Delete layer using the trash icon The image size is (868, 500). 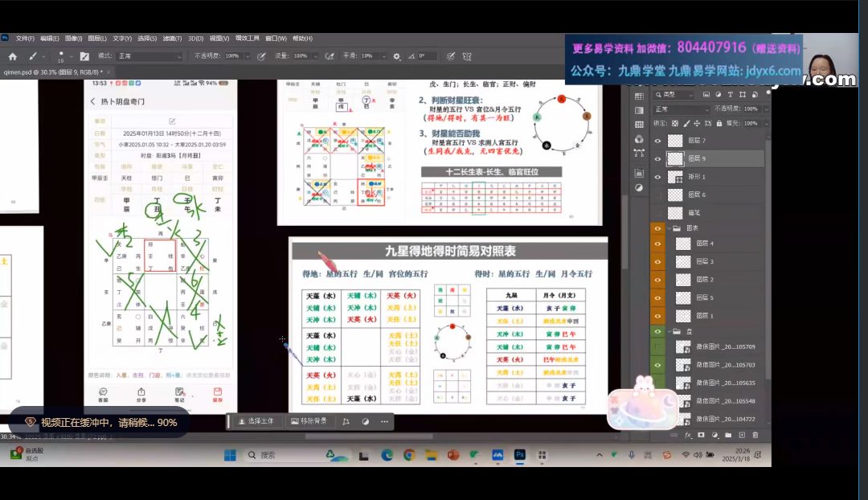[x=755, y=435]
